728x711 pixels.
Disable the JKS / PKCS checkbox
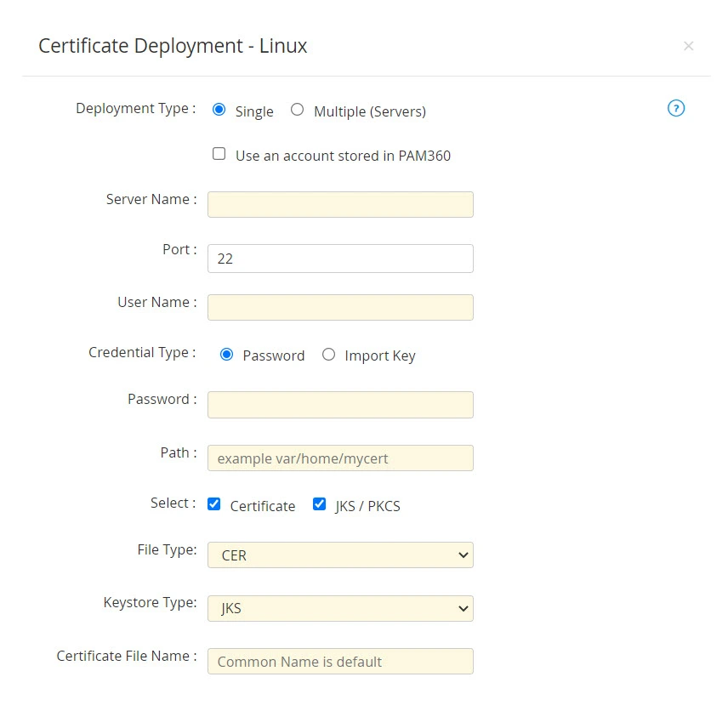pos(319,504)
